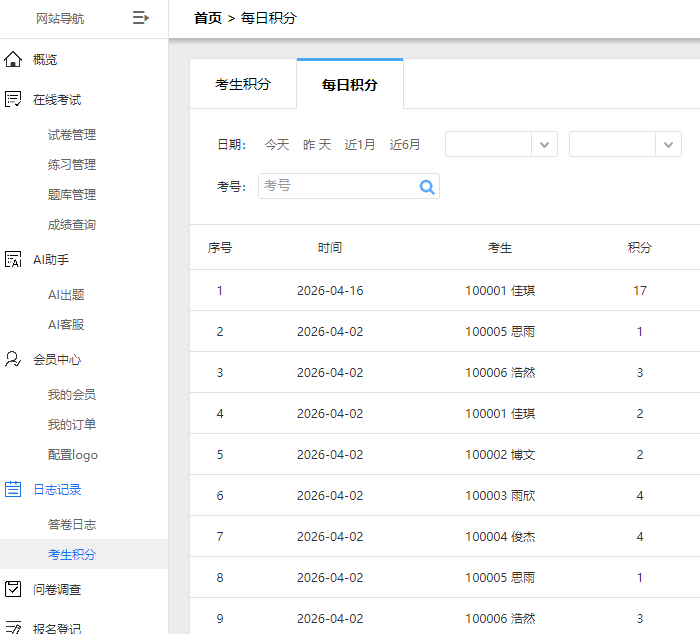Image resolution: width=700 pixels, height=634 pixels.
Task: Go to 首页 via breadcrumb
Action: click(x=208, y=18)
